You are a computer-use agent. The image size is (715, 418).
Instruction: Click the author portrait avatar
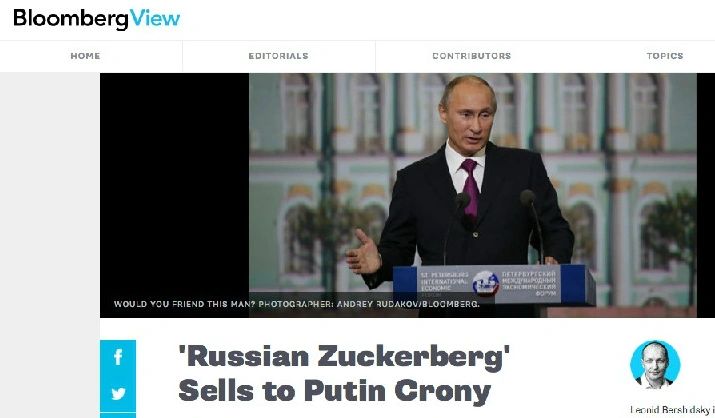[x=655, y=364]
